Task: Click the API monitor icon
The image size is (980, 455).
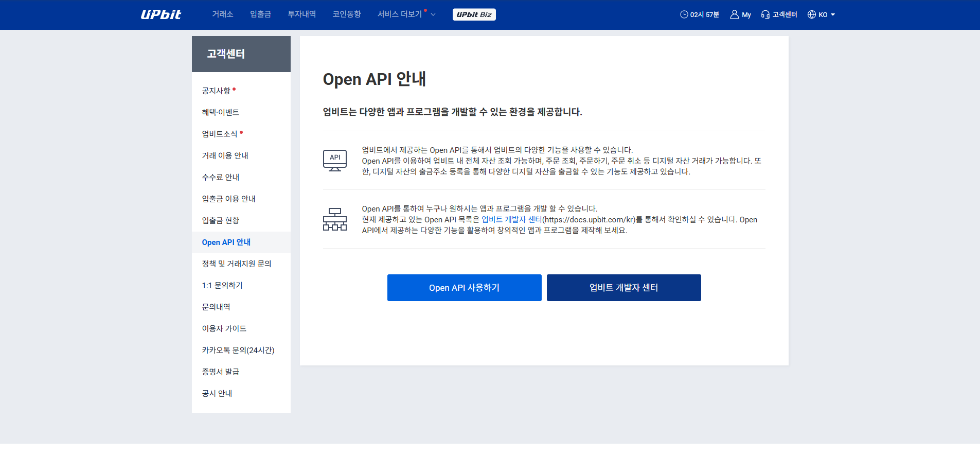Action: (335, 160)
